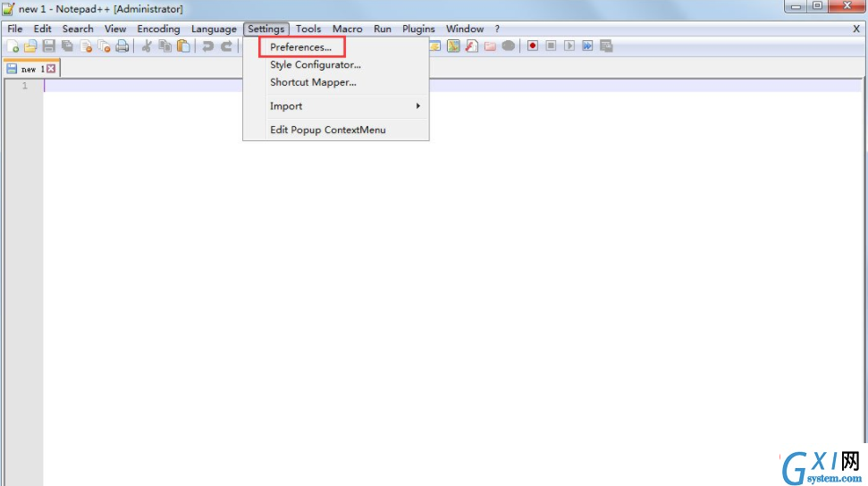
Task: Maximize the Notepad++ window
Action: coord(817,6)
